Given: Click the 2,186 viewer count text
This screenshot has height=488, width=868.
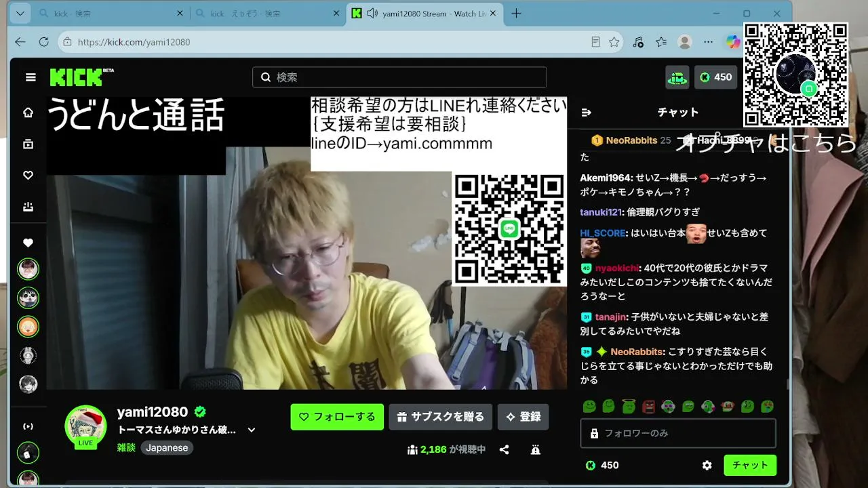Looking at the screenshot, I should pos(433,449).
